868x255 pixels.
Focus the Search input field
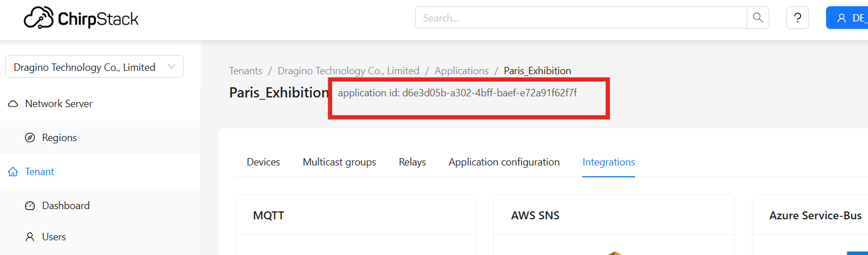581,18
